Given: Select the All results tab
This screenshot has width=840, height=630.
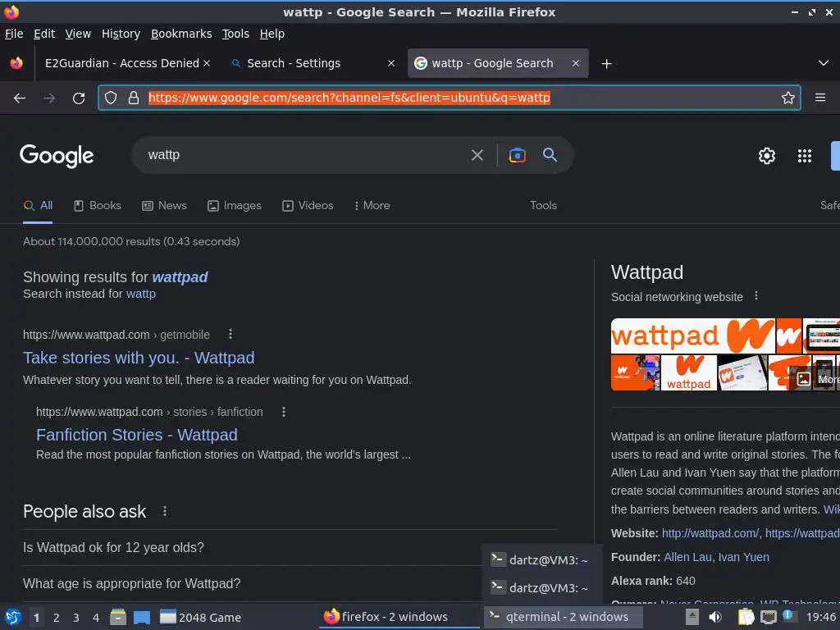Looking at the screenshot, I should tap(38, 205).
